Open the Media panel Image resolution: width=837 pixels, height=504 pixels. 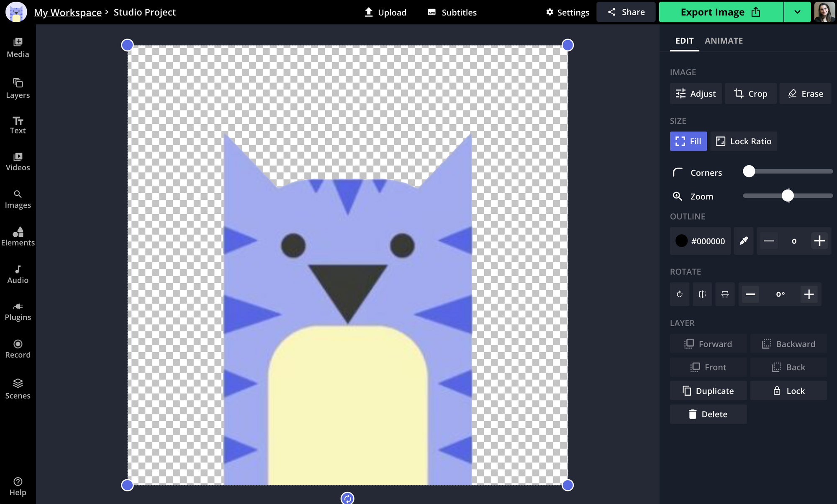click(18, 47)
